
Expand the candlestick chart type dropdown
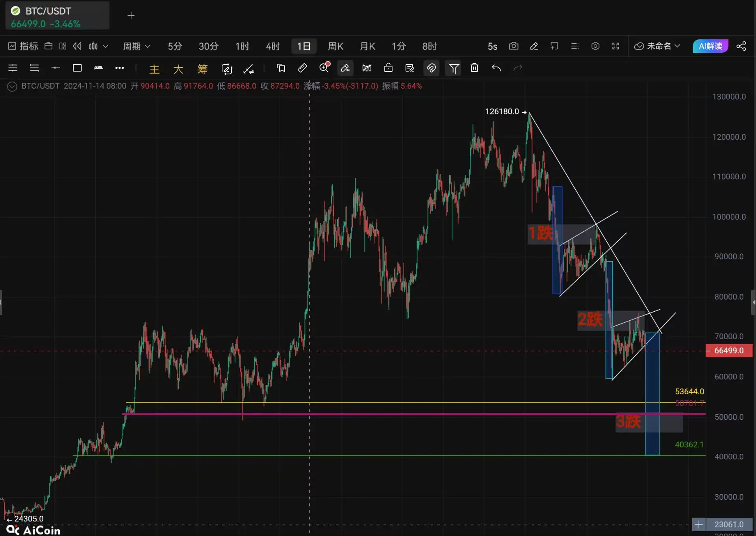click(x=98, y=46)
